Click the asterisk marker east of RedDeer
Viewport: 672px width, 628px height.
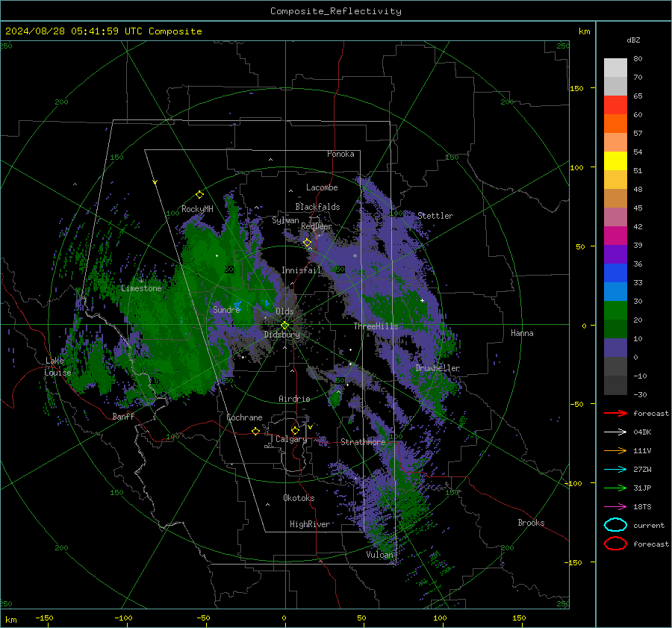click(355, 256)
